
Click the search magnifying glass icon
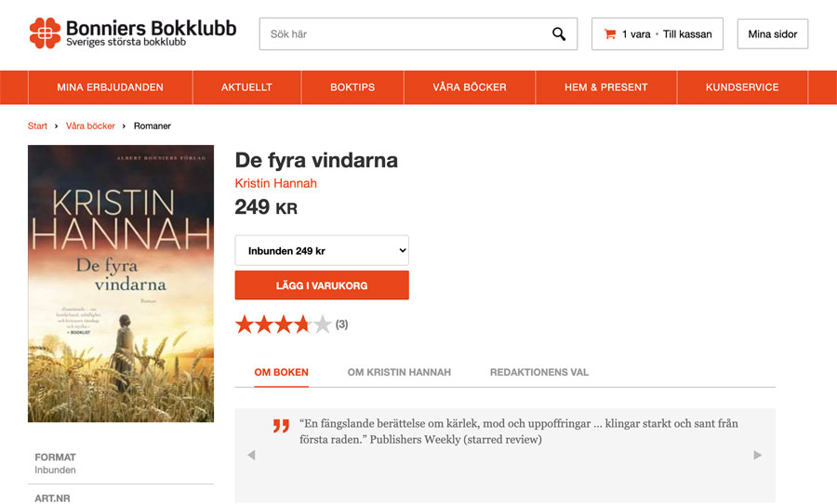pos(559,34)
